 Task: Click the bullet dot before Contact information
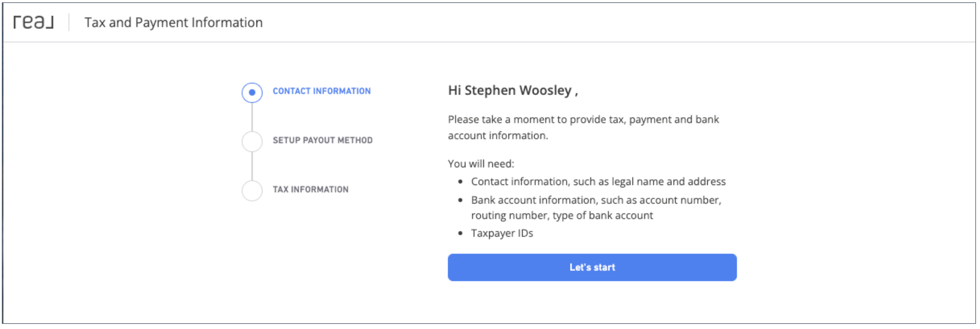pos(460,182)
